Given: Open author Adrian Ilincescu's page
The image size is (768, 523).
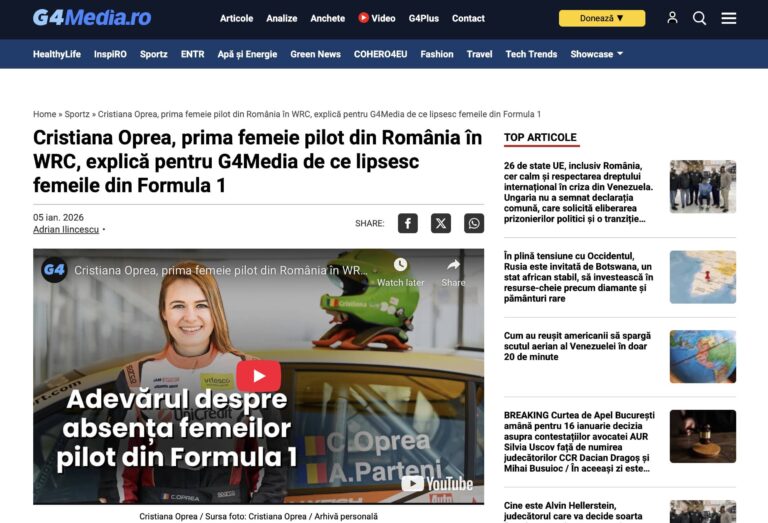Looking at the screenshot, I should coord(66,229).
